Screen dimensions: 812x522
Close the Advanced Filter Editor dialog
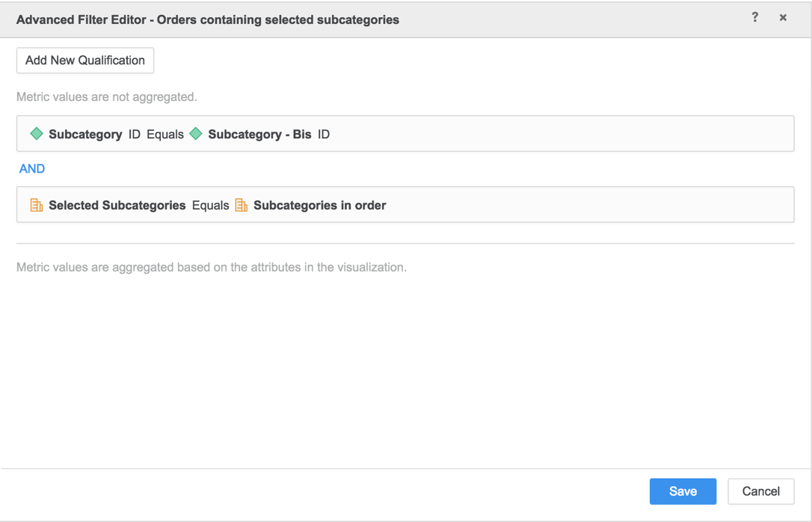click(783, 18)
